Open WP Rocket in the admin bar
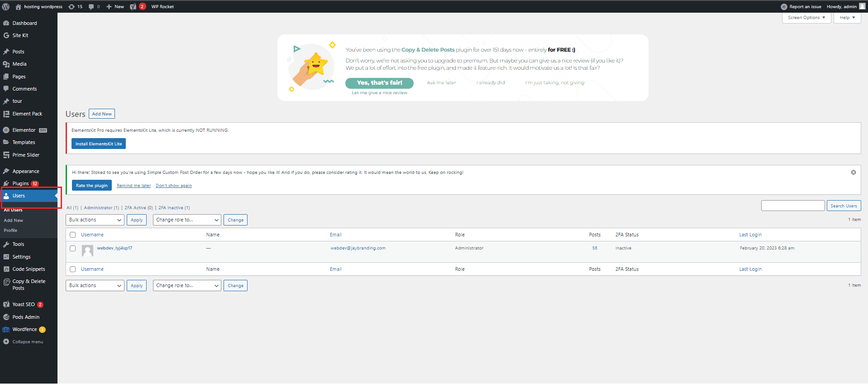Viewport: 868px width, 384px height. tap(162, 6)
